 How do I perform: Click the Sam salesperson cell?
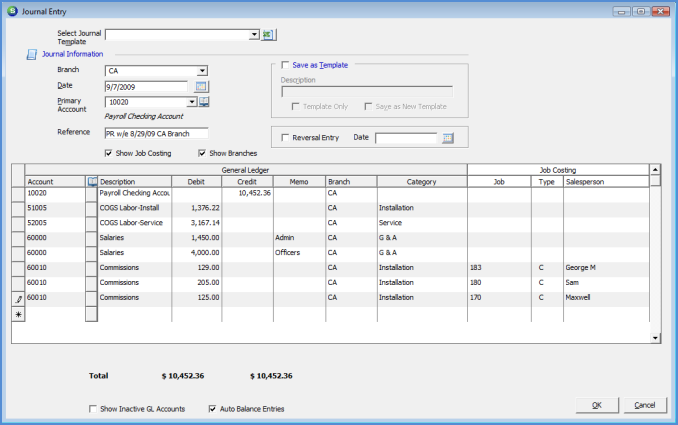[x=606, y=282]
